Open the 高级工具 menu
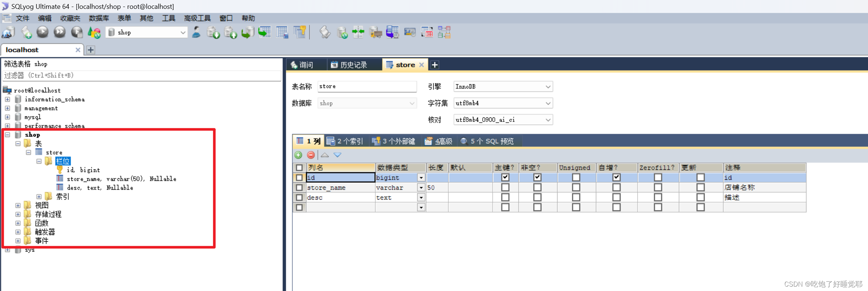Image resolution: width=868 pixels, height=291 pixels. click(x=197, y=18)
